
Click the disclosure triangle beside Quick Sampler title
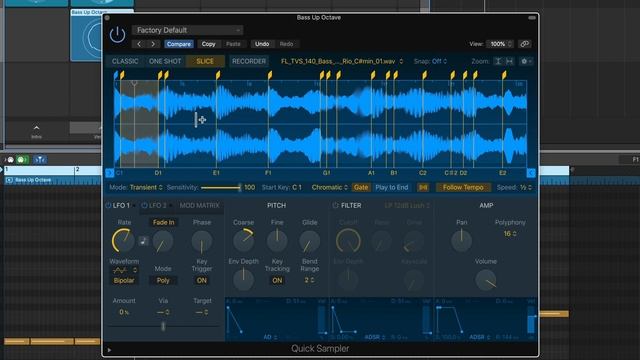tap(109, 350)
